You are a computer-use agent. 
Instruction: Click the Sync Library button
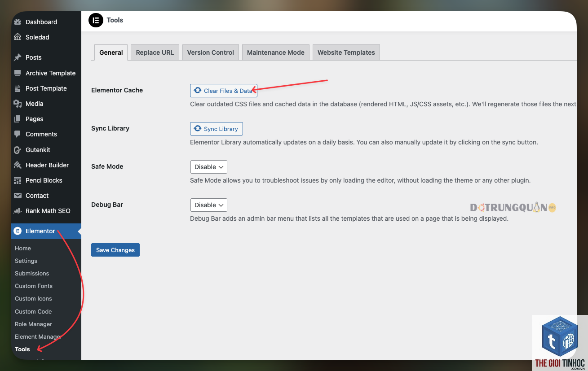217,129
